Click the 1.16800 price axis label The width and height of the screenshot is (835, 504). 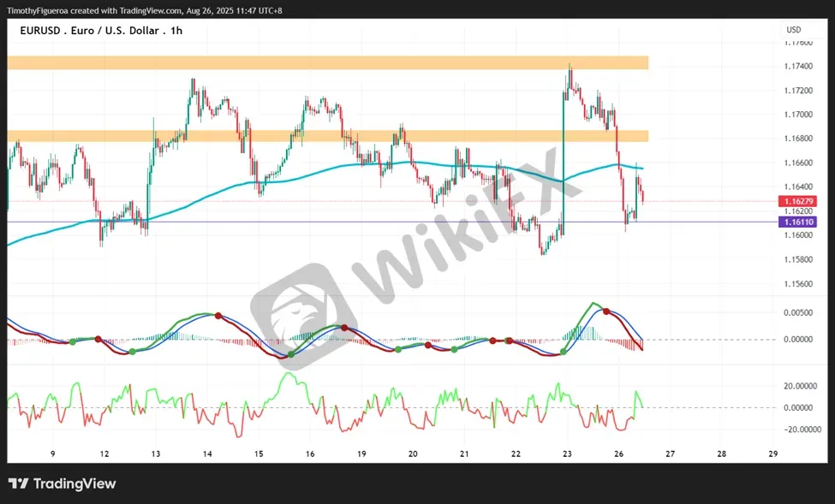tap(798, 139)
